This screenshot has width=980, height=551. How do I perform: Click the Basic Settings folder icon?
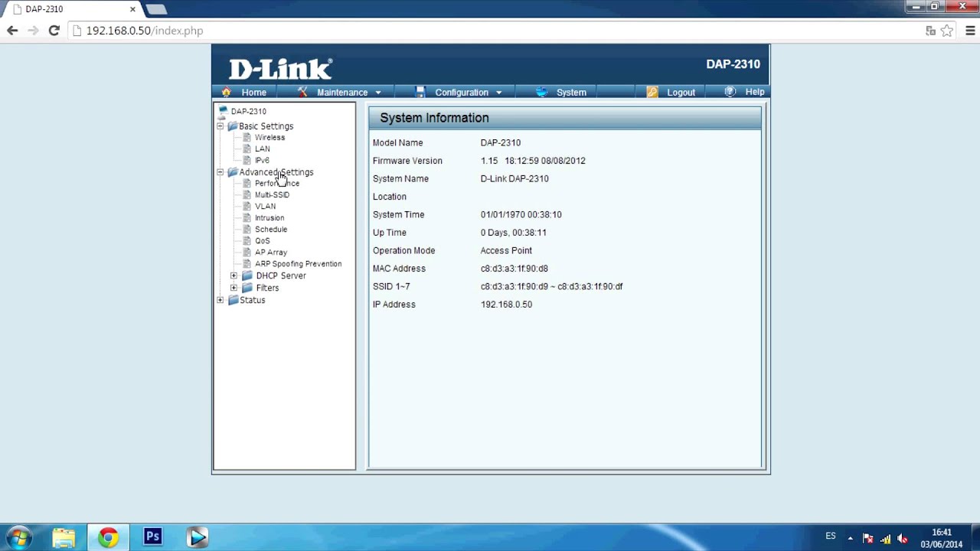[x=232, y=126]
